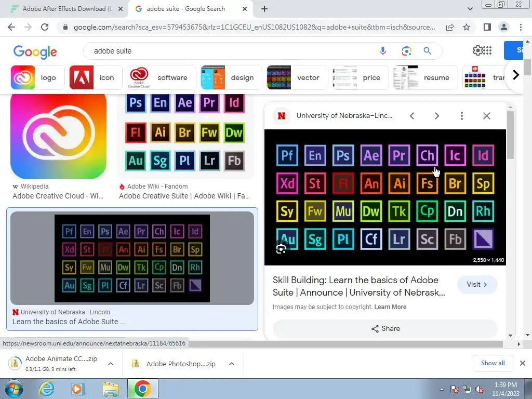Start a voice search with the microphone
The image size is (532, 399).
click(x=383, y=51)
